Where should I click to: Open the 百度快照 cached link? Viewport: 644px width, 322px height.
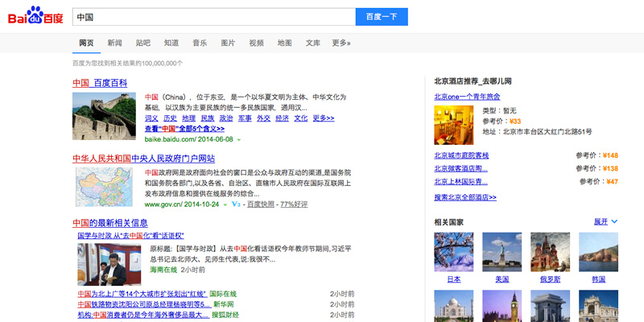pos(260,204)
